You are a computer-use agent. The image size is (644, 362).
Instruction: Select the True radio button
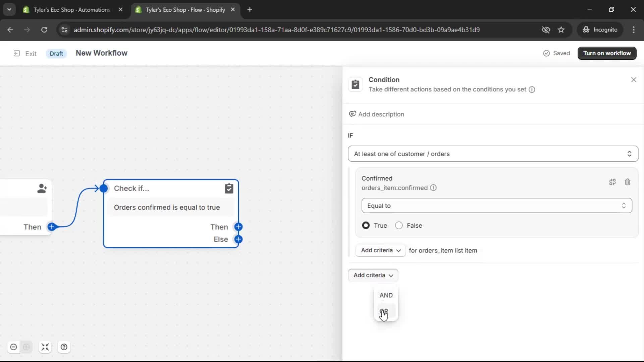click(366, 225)
